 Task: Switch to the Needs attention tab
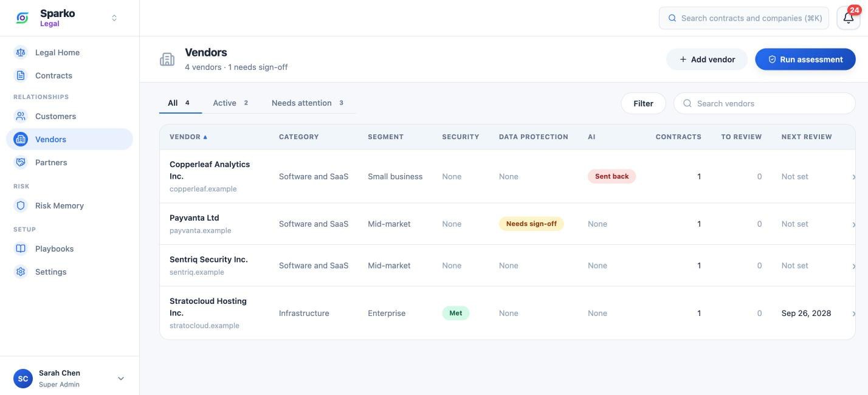point(308,103)
